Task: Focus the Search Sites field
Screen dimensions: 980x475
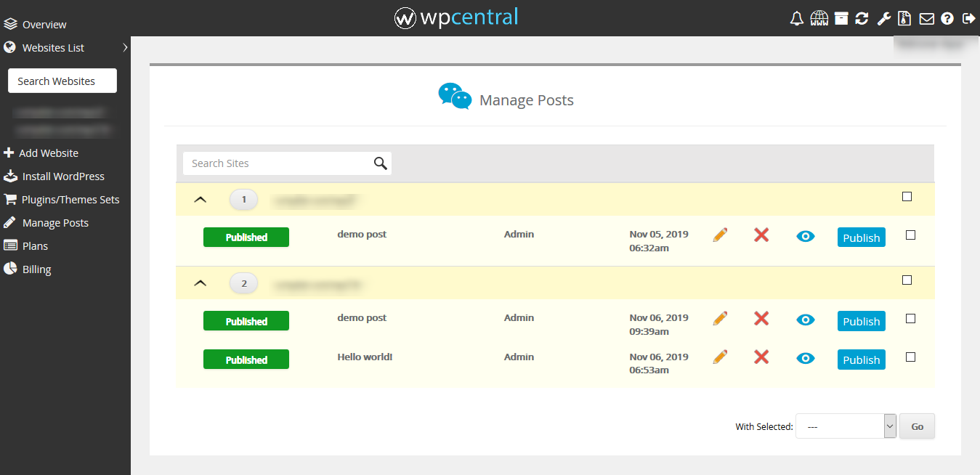Action: pyautogui.click(x=287, y=163)
